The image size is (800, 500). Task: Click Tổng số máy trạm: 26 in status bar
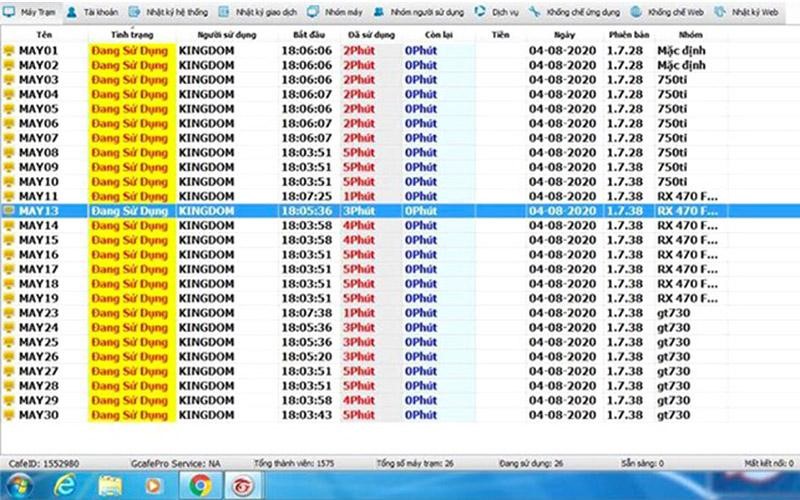click(415, 463)
